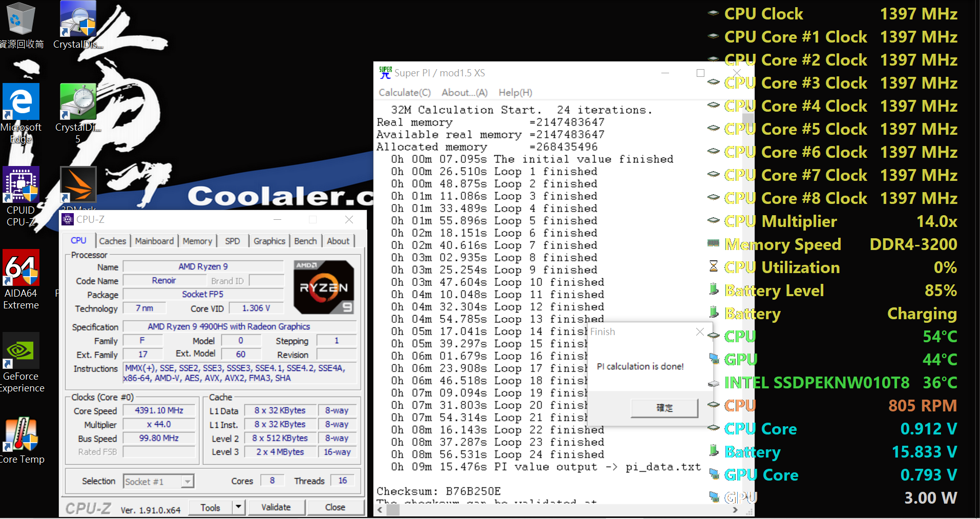
Task: Launch the Microsoft Edge desktop icon
Action: coord(21,114)
